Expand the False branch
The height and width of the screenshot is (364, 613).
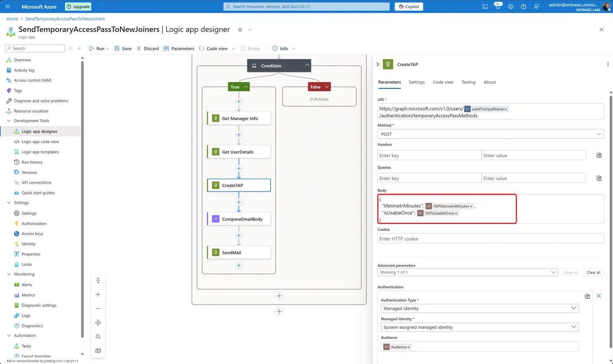tap(326, 87)
